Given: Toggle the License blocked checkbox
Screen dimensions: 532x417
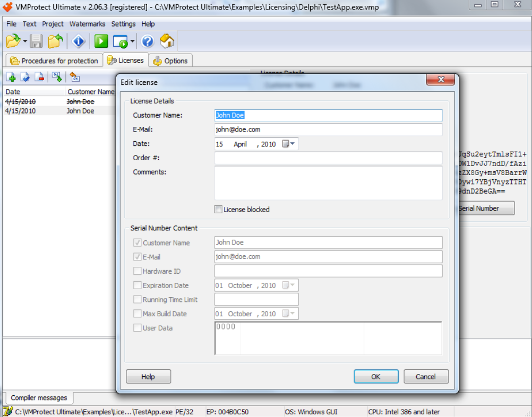Looking at the screenshot, I should [218, 210].
